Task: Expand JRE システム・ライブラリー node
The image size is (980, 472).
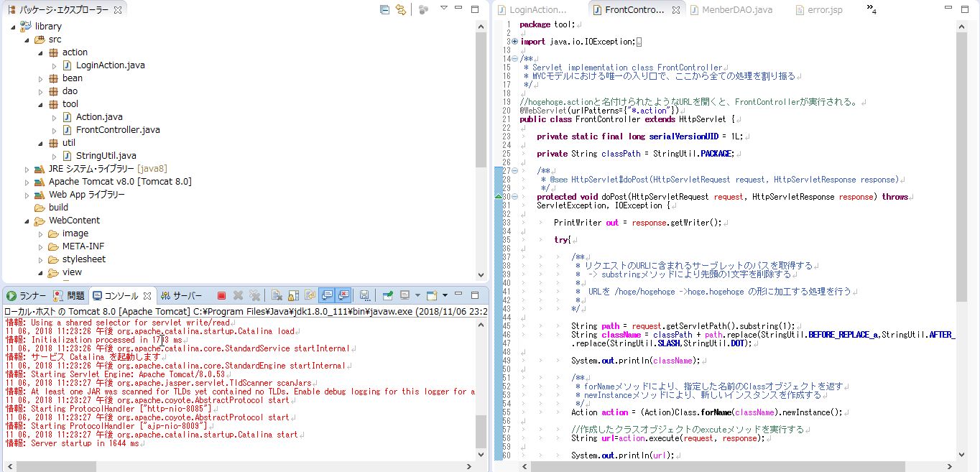Action: (27, 169)
